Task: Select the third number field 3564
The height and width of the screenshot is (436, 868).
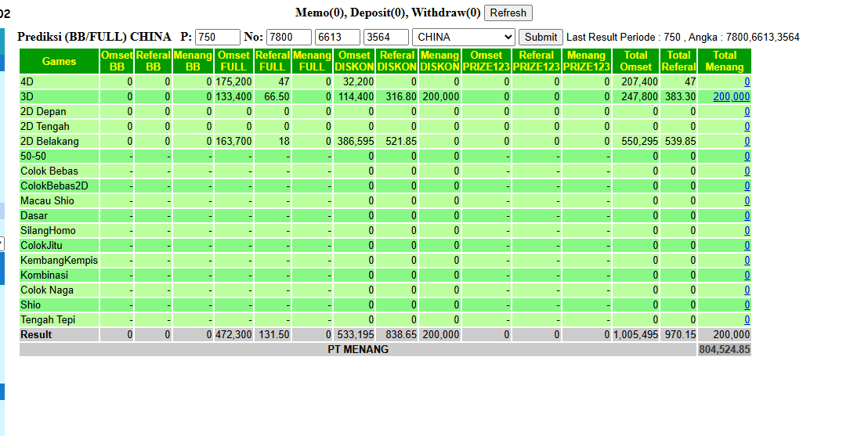Action: pyautogui.click(x=386, y=37)
